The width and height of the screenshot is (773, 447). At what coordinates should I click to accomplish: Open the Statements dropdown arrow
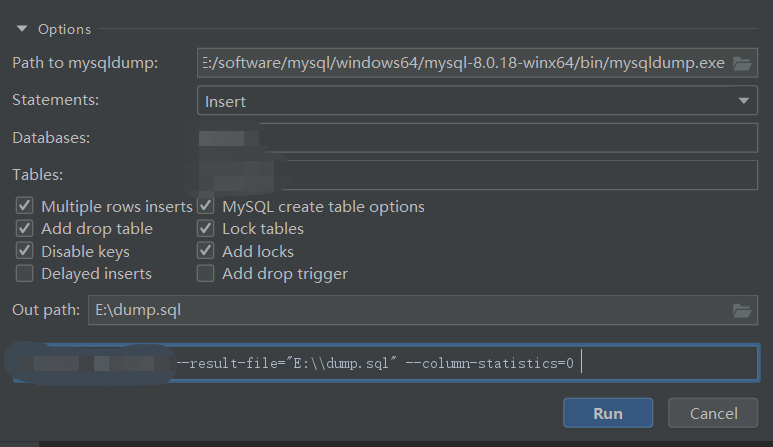(x=743, y=101)
